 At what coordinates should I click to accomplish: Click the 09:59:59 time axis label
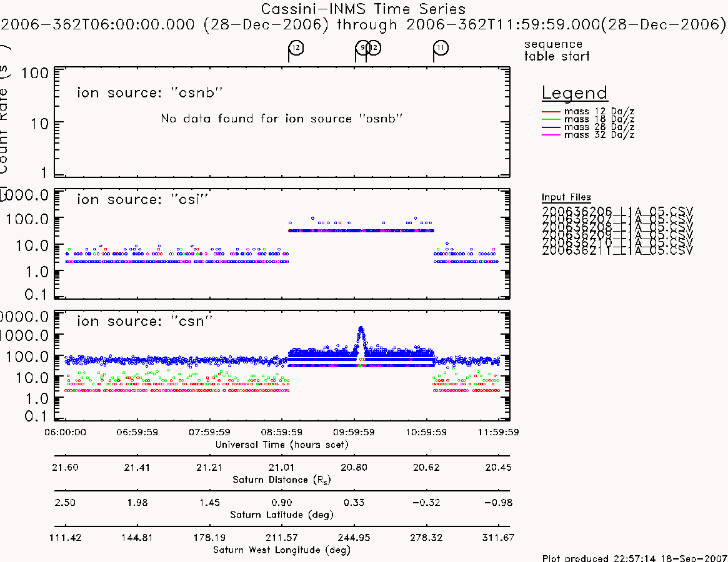point(354,432)
